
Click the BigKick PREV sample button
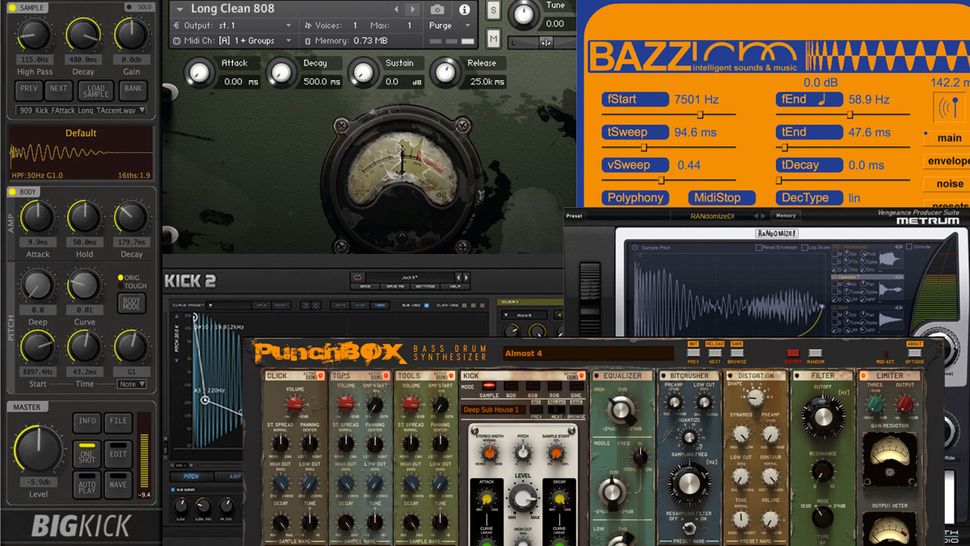pos(29,90)
